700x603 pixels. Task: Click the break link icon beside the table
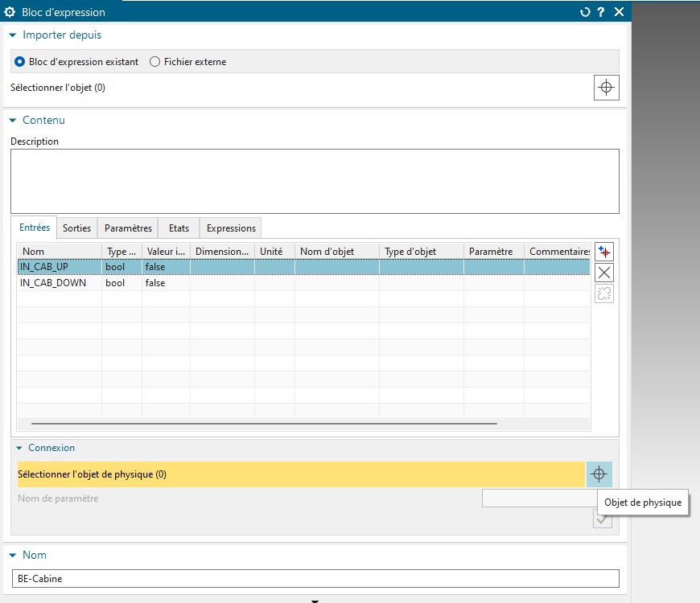tap(604, 293)
